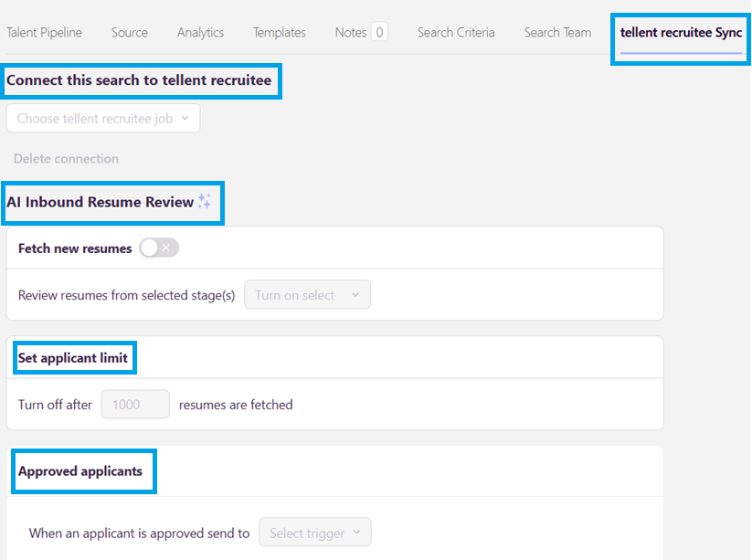The image size is (752, 560).
Task: Open the Choose tellent recruitee job dropdown
Action: [x=103, y=119]
